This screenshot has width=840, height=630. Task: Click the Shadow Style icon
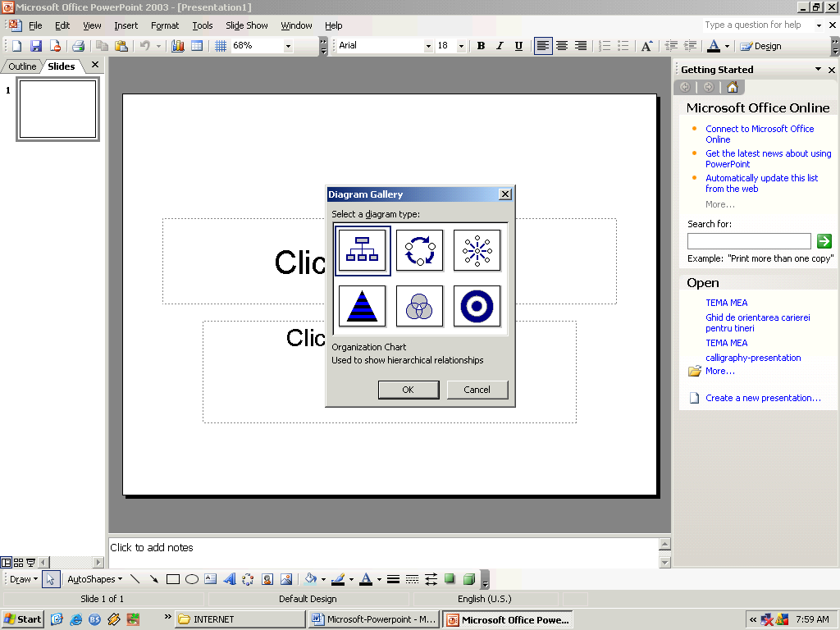[450, 579]
